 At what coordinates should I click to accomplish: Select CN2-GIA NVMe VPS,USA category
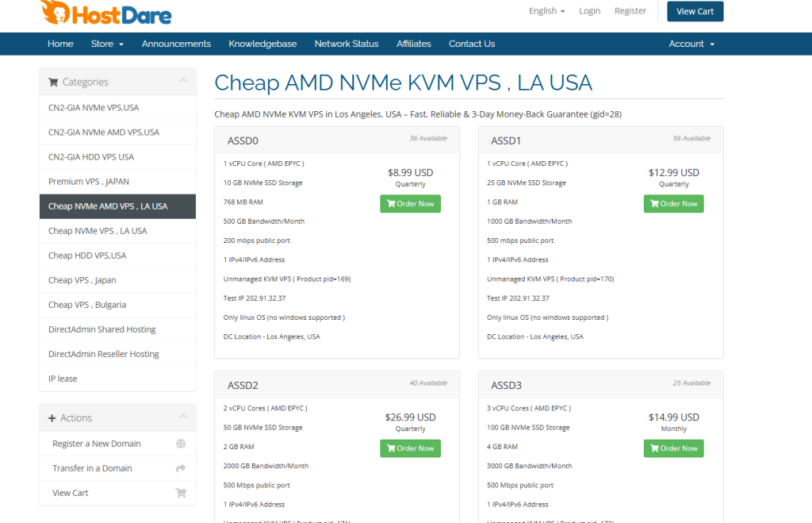click(117, 108)
